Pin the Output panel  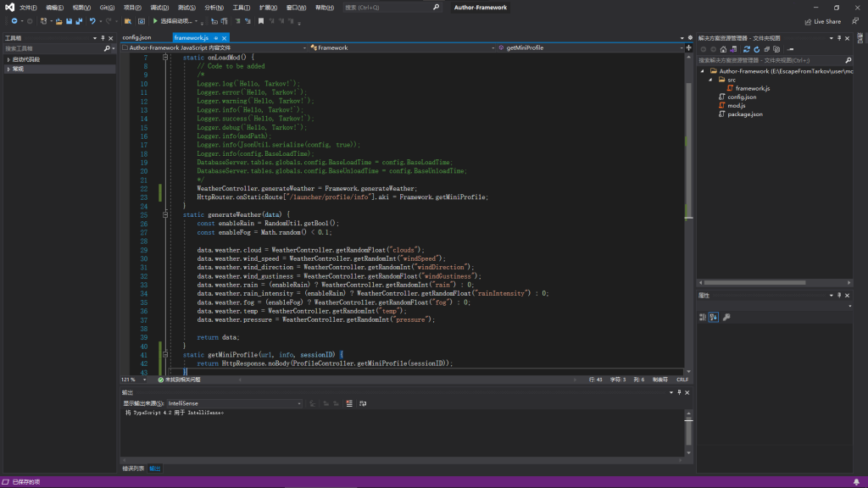tap(679, 392)
